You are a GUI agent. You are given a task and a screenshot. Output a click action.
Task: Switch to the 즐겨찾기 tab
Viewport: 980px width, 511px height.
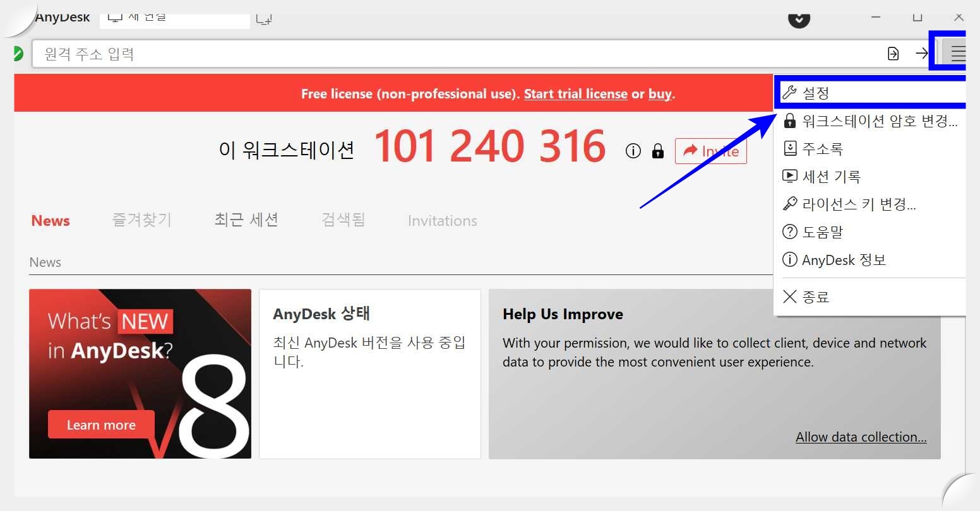pos(141,220)
